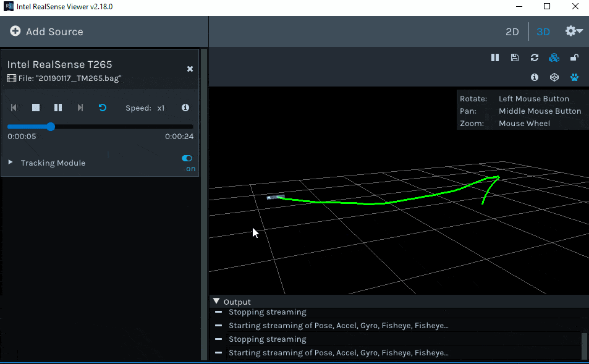Pause the 3D viewport stream
589x364 pixels.
click(x=495, y=57)
